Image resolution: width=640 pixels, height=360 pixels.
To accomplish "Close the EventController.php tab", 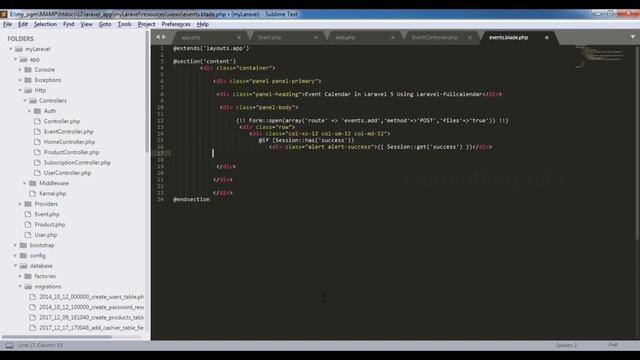I will pos(469,38).
